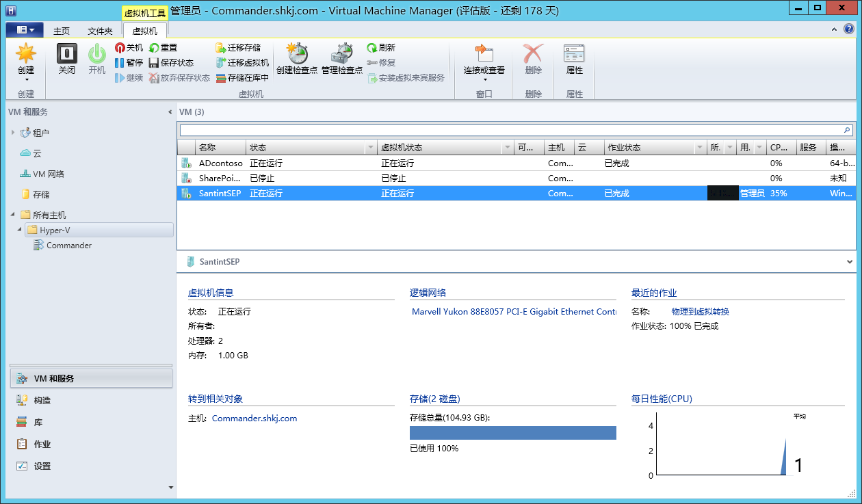This screenshot has height=504, width=862.
Task: Click 修复 (Repair) in ribbon
Action: point(381,63)
